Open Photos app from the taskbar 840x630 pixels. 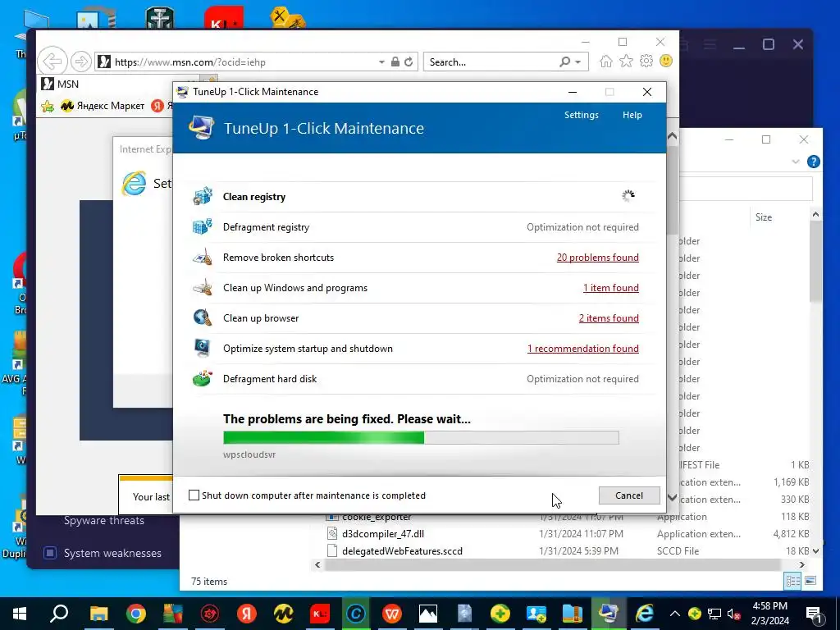point(428,614)
